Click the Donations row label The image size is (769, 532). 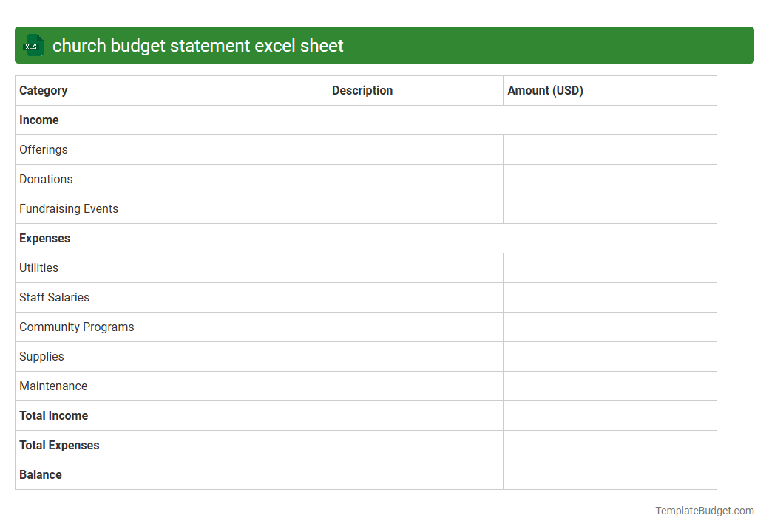tap(46, 179)
